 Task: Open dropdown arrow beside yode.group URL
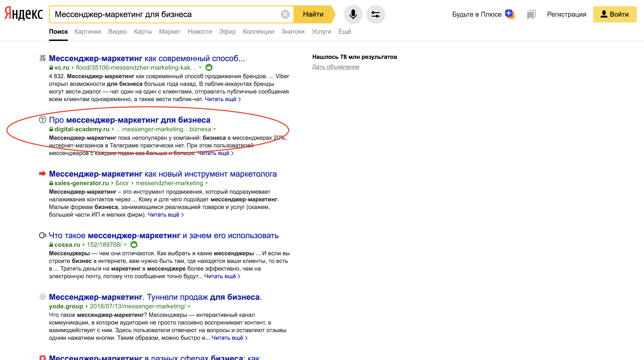tap(189, 307)
